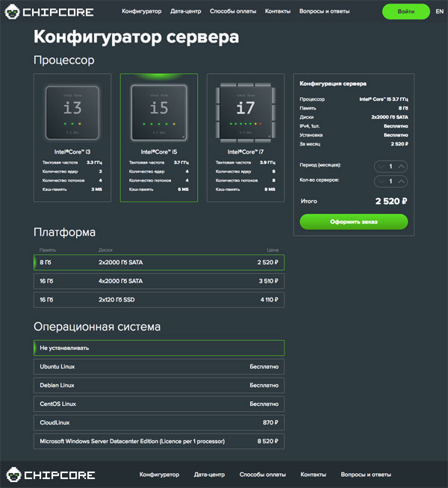Image resolution: width=448 pixels, height=488 pixels.
Task: Open Дата-центр in the footer
Action: (x=209, y=475)
